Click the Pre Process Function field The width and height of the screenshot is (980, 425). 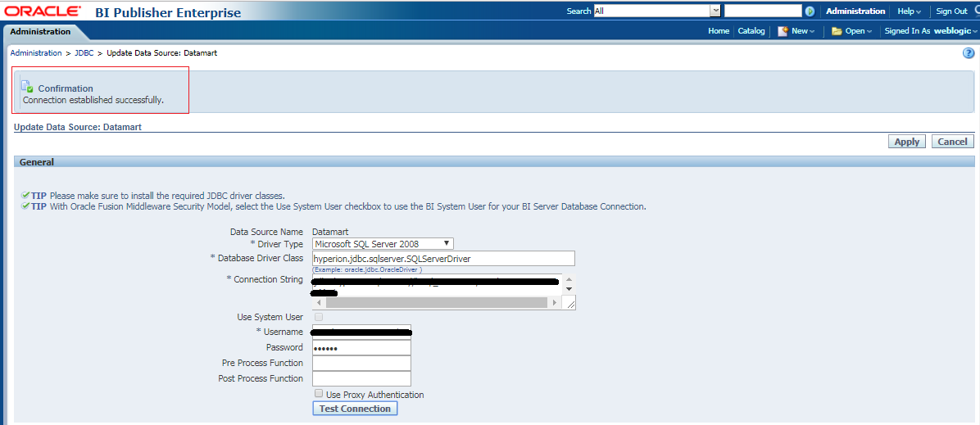coord(361,363)
